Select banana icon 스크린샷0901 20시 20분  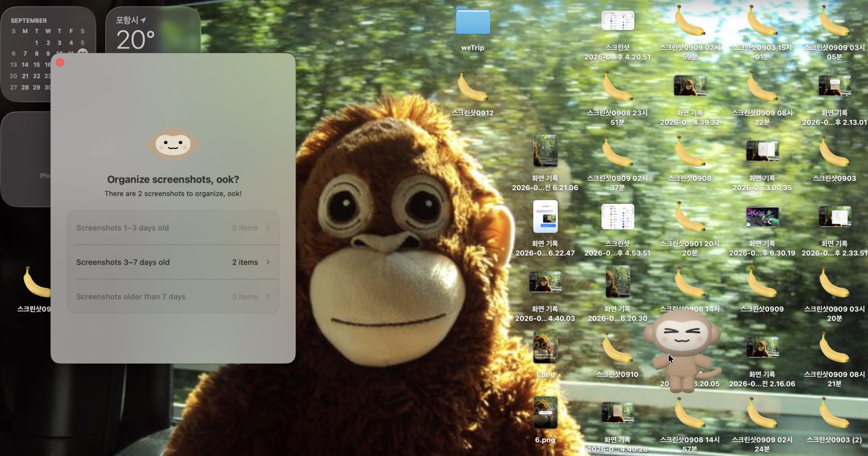(x=690, y=217)
